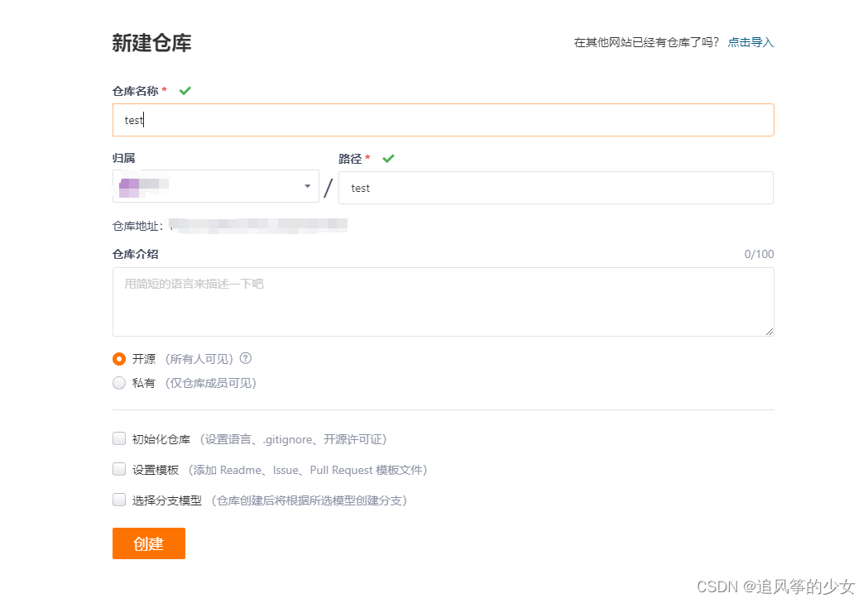868x603 pixels.
Task: Click the green checkmark beside 路径
Action: click(x=389, y=158)
